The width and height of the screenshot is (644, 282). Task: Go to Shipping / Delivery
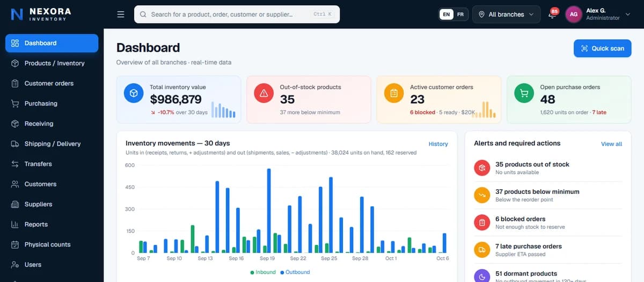[52, 144]
